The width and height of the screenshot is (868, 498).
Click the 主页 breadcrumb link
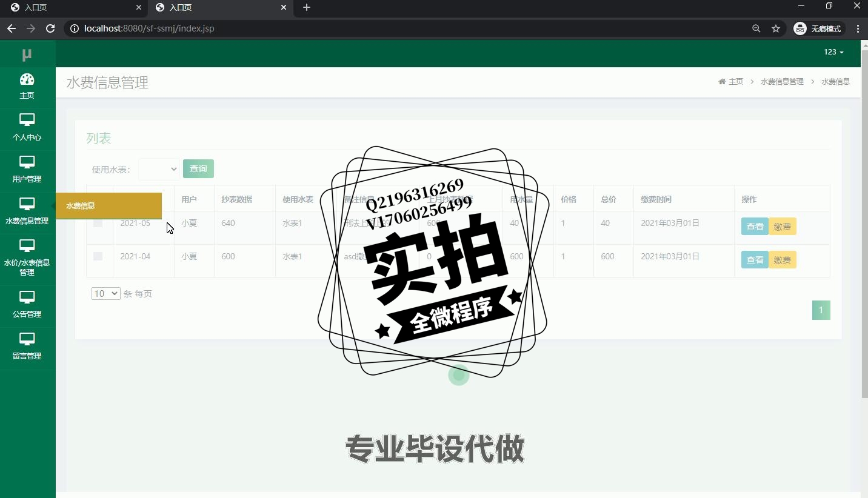[736, 81]
